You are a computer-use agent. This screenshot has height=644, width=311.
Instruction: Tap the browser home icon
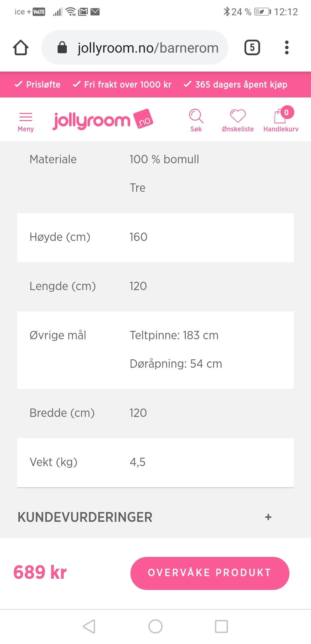21,48
